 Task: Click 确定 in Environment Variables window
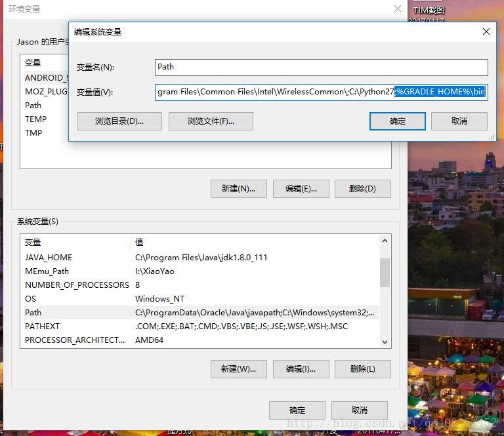pyautogui.click(x=297, y=410)
